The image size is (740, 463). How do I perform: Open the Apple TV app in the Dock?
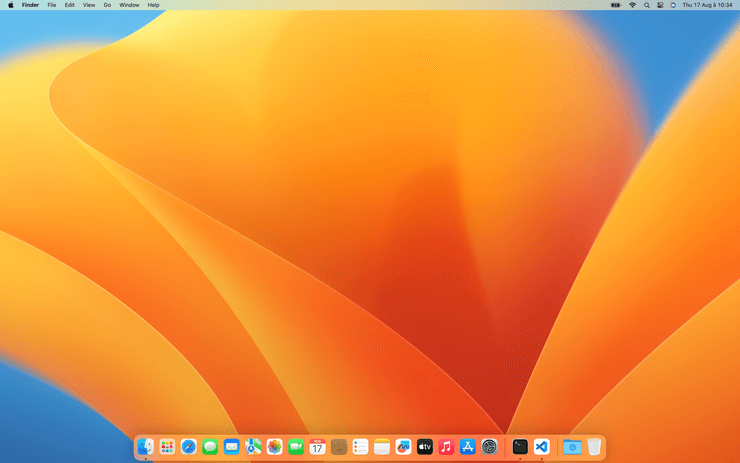425,446
